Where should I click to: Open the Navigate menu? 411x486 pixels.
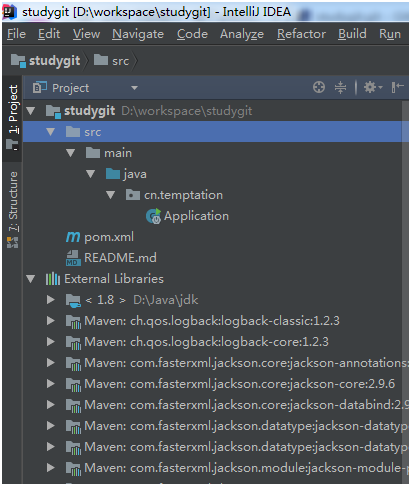click(138, 34)
